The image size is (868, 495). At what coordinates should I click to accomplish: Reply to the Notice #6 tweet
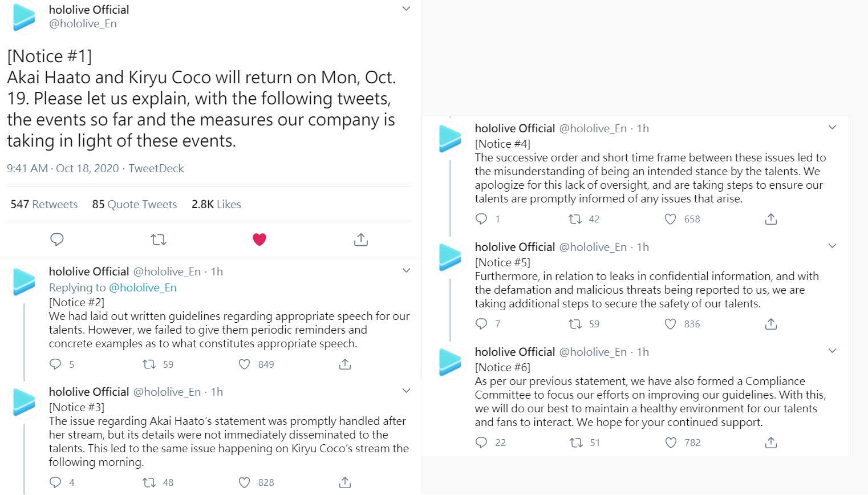click(x=481, y=443)
